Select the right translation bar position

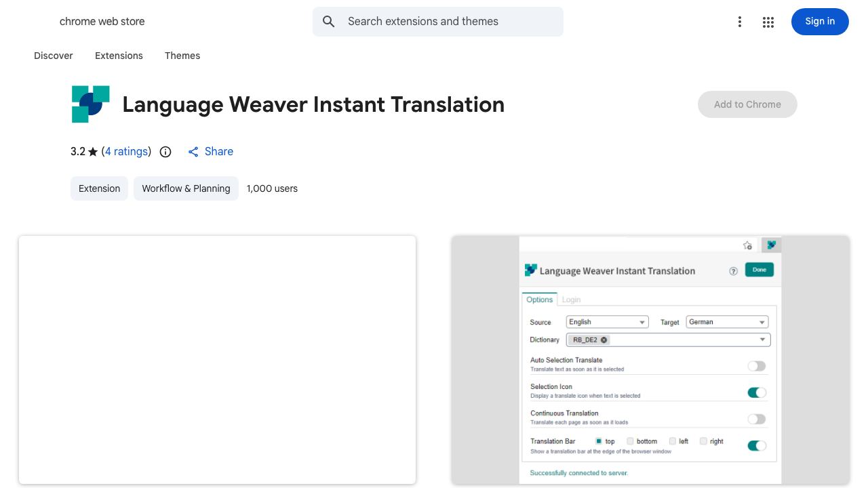click(704, 441)
